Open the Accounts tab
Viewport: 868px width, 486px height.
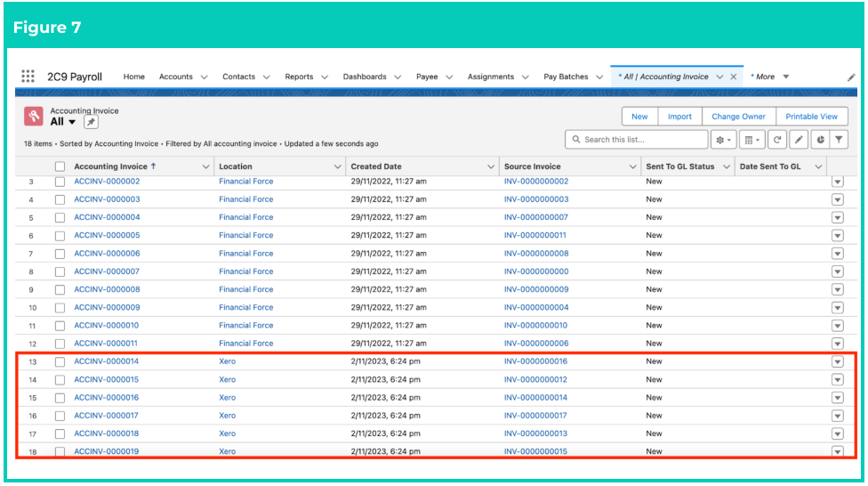coord(176,77)
